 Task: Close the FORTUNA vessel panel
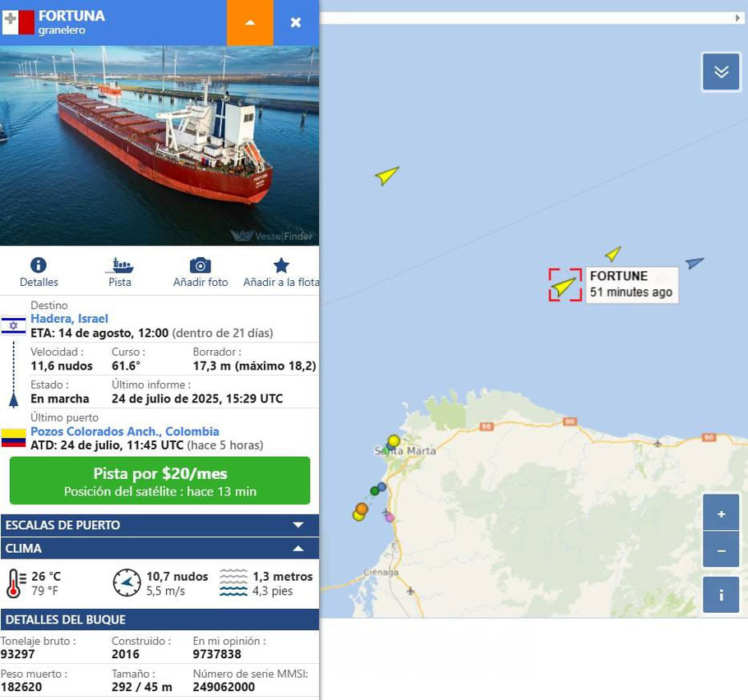pos(296,22)
